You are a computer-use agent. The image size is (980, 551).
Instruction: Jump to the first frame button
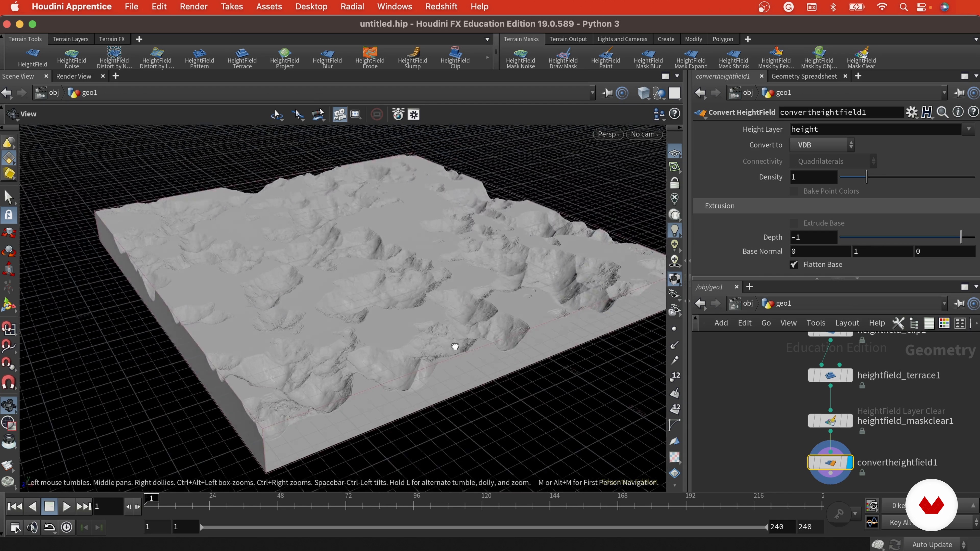point(15,507)
